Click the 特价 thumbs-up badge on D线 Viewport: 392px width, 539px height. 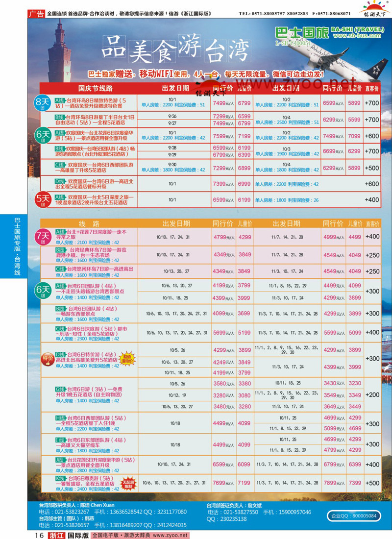tap(48, 359)
